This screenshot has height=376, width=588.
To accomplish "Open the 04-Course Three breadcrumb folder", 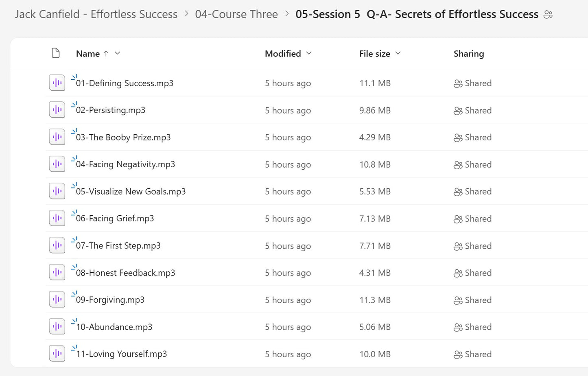I will click(x=236, y=14).
